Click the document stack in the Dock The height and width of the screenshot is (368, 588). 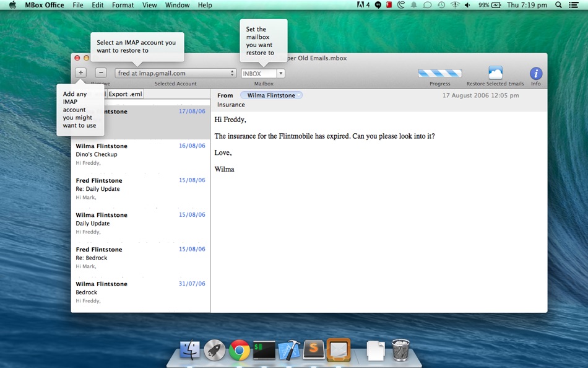[376, 351]
